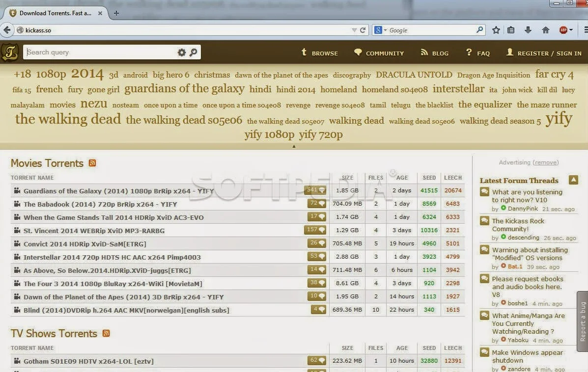
Task: Click the Kickass logo icon
Action: tap(10, 52)
